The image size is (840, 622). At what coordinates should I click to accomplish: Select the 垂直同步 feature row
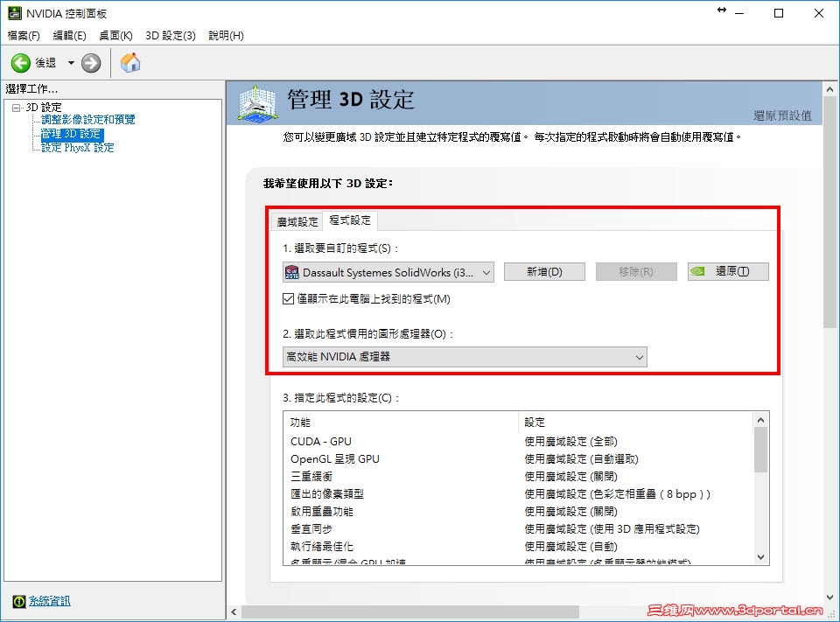click(x=519, y=529)
